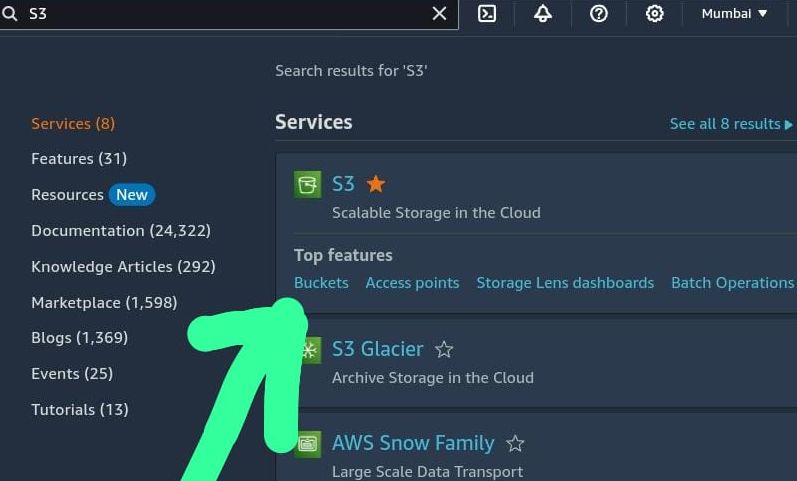Open the notifications bell
The image size is (797, 481).
point(543,14)
